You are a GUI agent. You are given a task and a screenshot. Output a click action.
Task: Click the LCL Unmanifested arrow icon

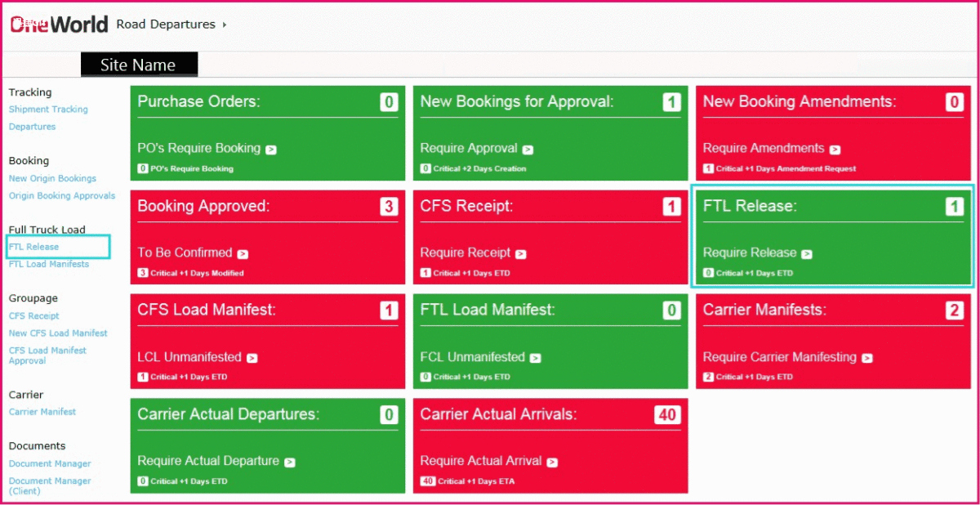pyautogui.click(x=252, y=358)
